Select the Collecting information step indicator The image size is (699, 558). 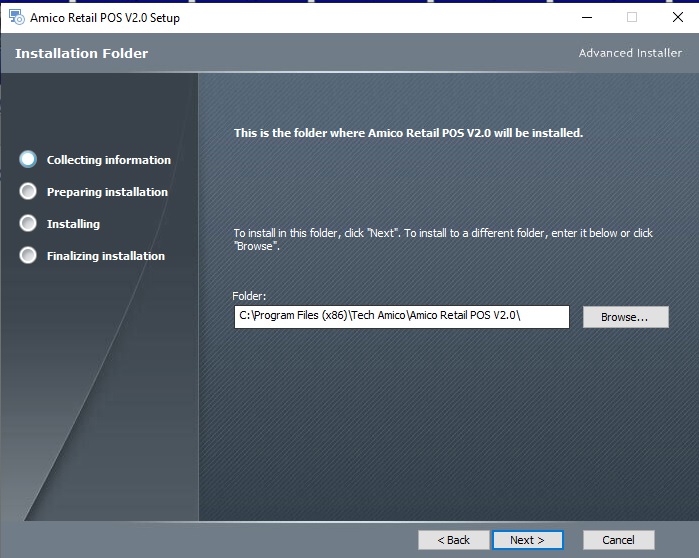pyautogui.click(x=28, y=159)
